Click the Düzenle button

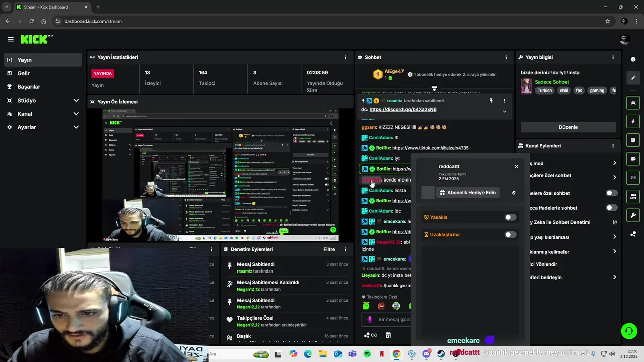[x=568, y=127]
